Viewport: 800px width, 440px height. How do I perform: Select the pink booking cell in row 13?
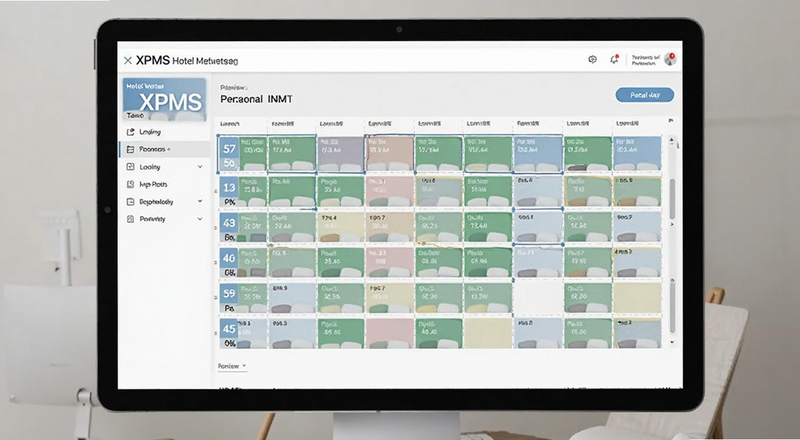coord(390,191)
